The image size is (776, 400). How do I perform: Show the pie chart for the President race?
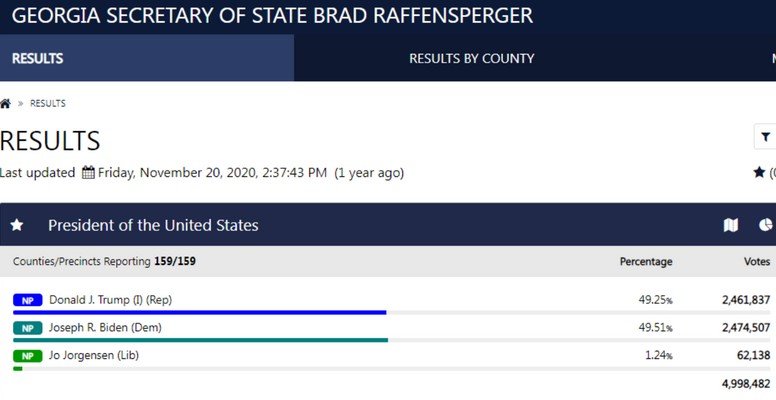pos(766,225)
